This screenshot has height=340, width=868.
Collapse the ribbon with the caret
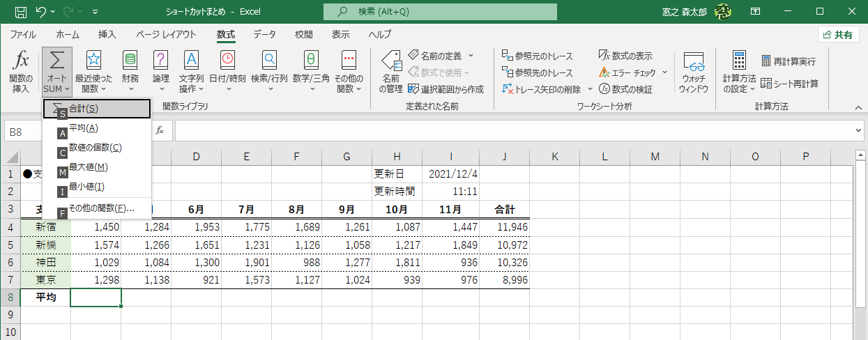click(x=858, y=107)
